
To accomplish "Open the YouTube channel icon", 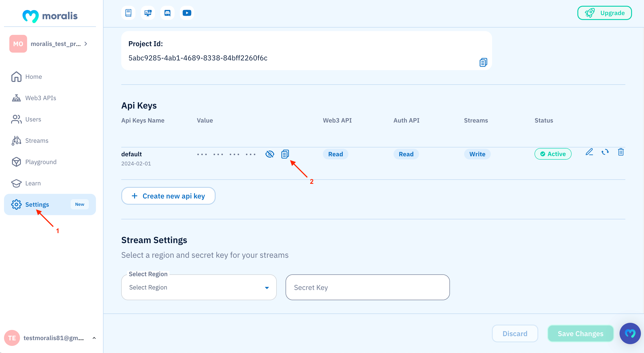I will tap(187, 13).
